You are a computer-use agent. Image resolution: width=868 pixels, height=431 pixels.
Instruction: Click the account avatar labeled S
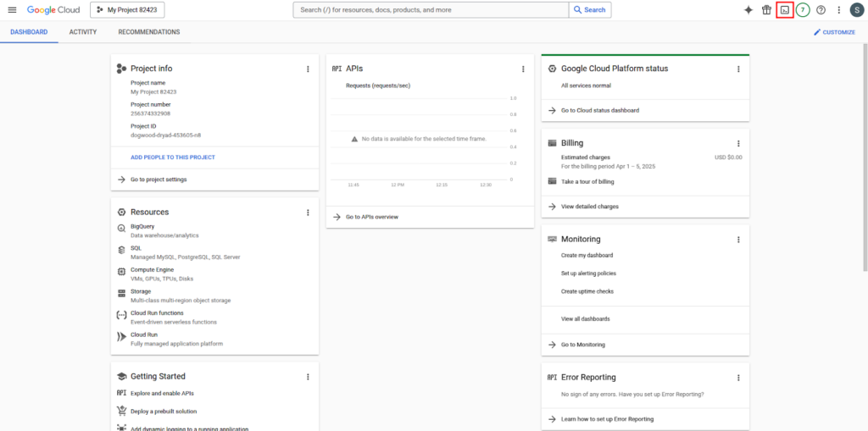coord(857,10)
